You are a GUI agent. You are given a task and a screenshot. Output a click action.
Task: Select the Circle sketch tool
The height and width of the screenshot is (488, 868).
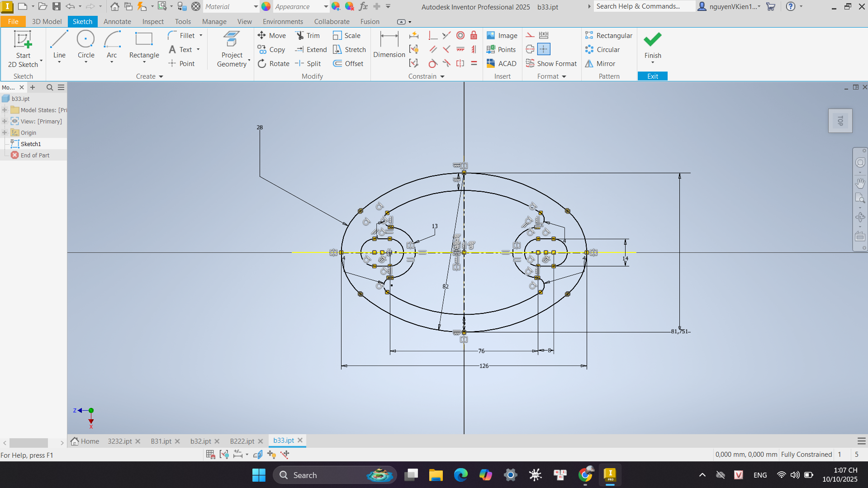[86, 44]
